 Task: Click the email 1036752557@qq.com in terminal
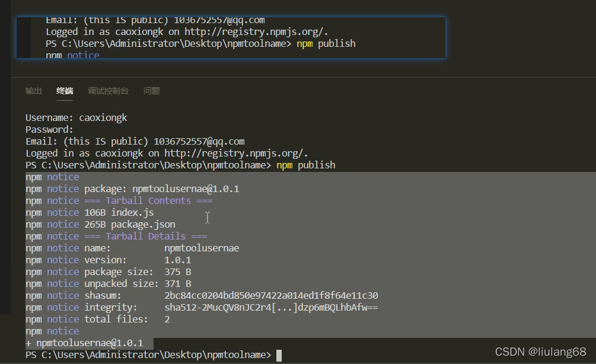pos(199,142)
